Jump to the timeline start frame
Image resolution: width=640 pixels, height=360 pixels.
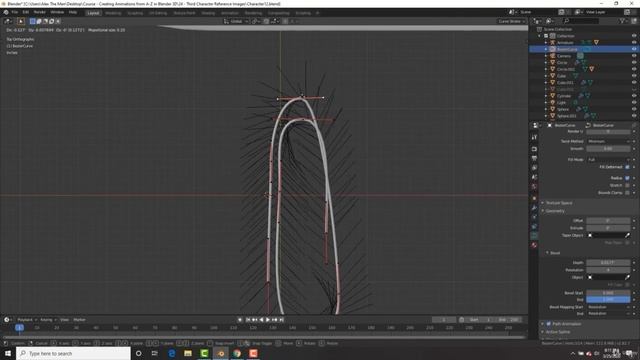(248, 320)
